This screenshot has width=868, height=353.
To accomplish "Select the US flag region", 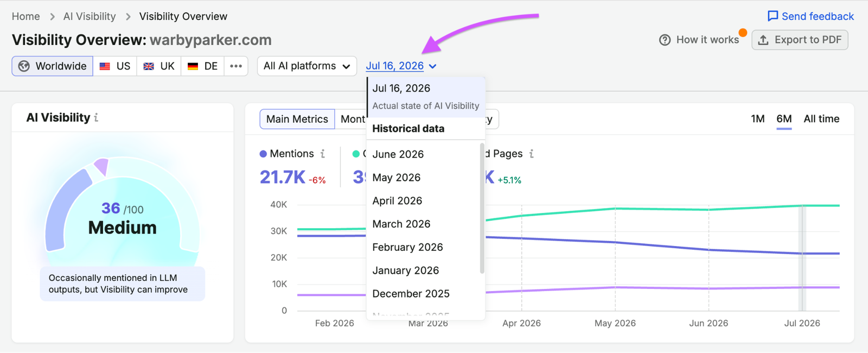I will [115, 66].
